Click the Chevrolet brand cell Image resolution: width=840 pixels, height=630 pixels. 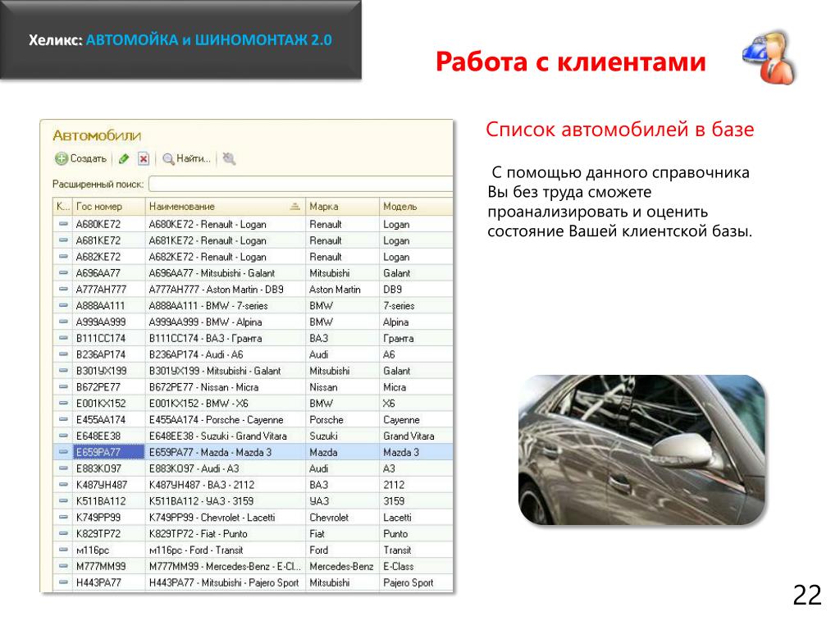pyautogui.click(x=342, y=518)
